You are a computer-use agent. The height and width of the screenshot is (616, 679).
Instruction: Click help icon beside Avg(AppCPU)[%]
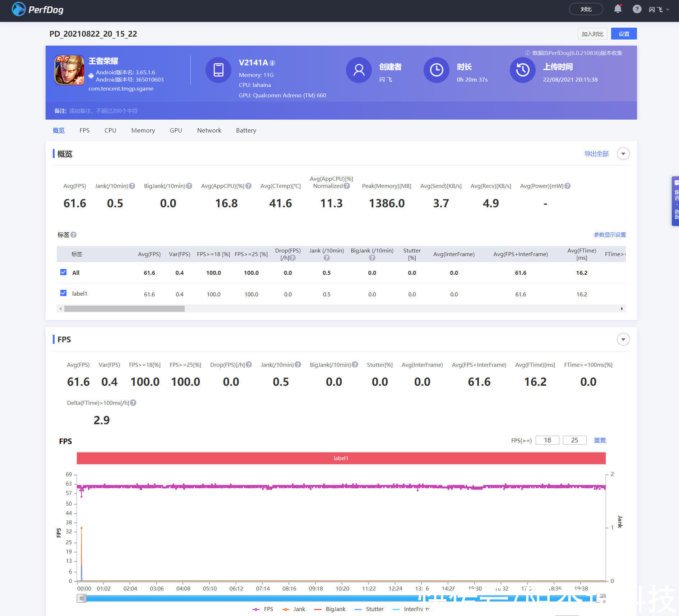[248, 186]
